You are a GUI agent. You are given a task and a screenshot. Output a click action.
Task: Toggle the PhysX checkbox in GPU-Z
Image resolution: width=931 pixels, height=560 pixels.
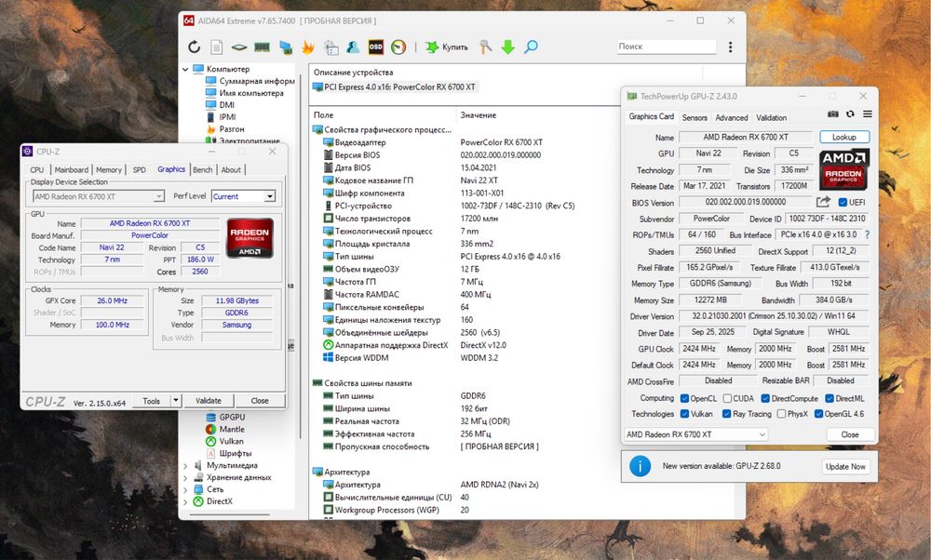(781, 414)
